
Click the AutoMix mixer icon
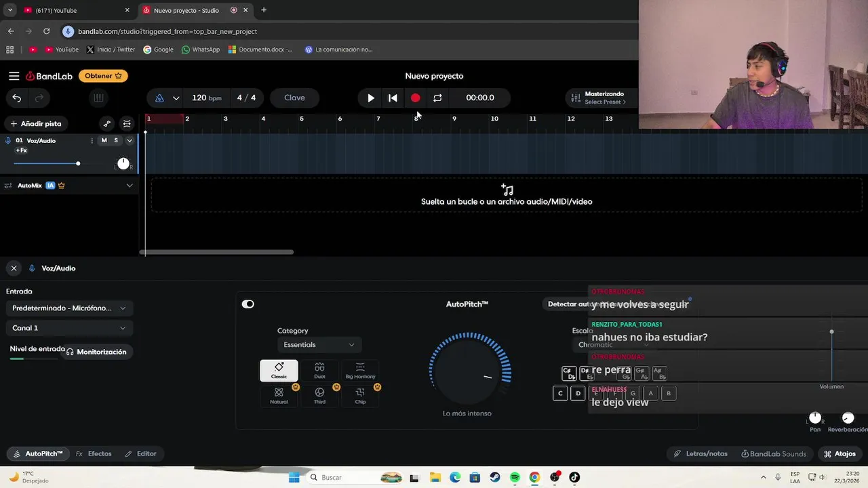pos(8,185)
